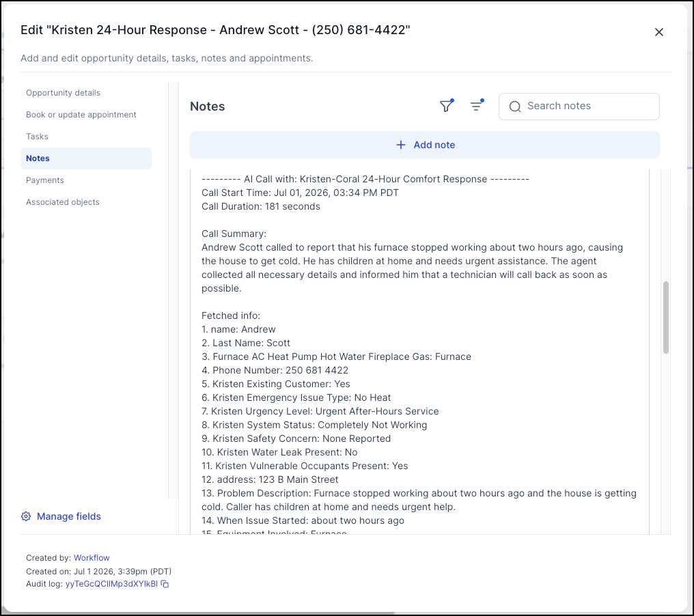Screen dimensions: 694x616
Task: Click the Manage fields gear icon
Action: [26, 516]
